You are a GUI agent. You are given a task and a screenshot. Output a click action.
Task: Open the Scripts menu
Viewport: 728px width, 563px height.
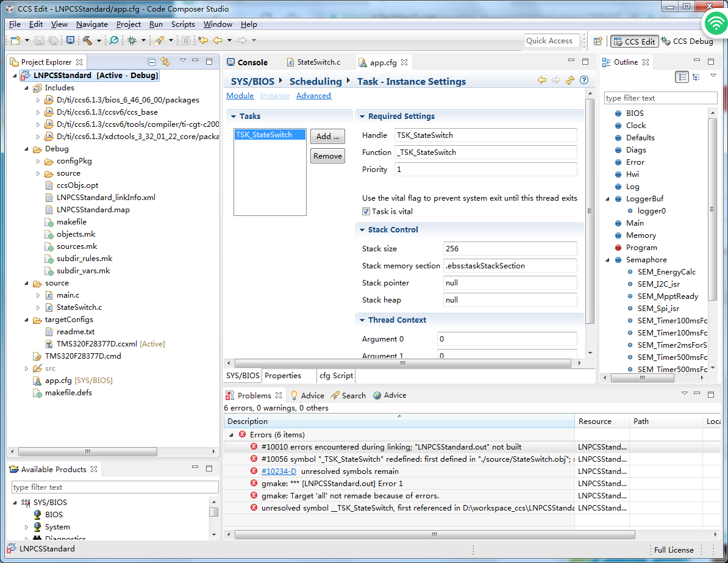tap(183, 24)
